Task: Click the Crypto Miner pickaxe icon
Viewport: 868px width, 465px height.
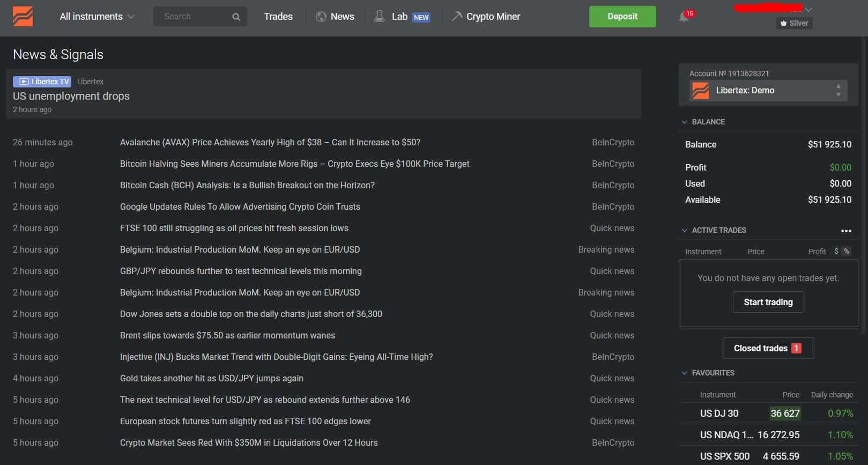Action: point(457,16)
